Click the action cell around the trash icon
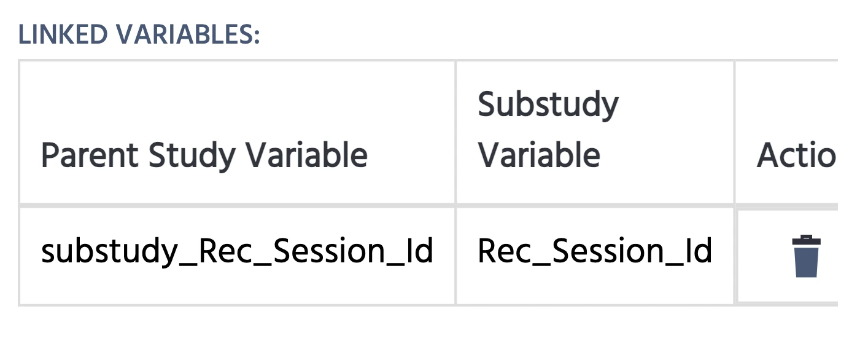 point(787,256)
